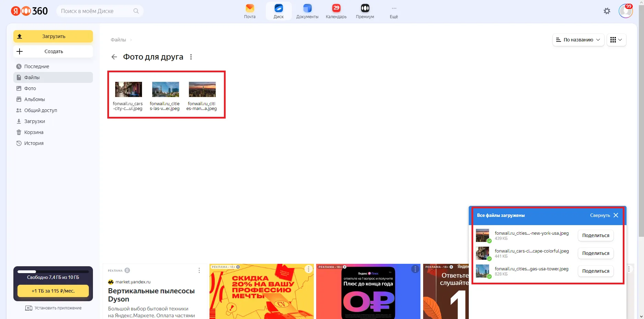The height and width of the screenshot is (319, 644).
Task: Close the uploaded files notification panel
Action: [x=616, y=216]
